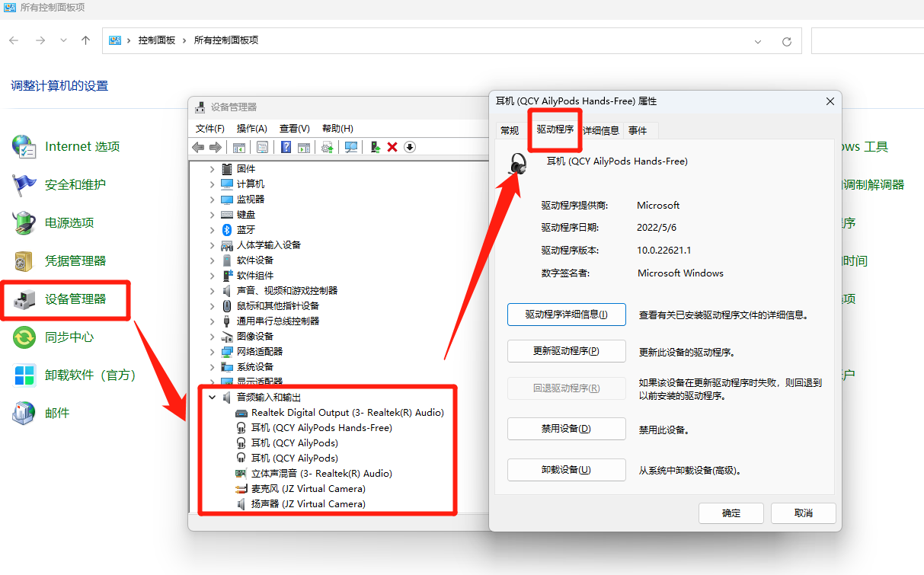The image size is (924, 575).
Task: Open the 文件(F) menu
Action: (210, 129)
